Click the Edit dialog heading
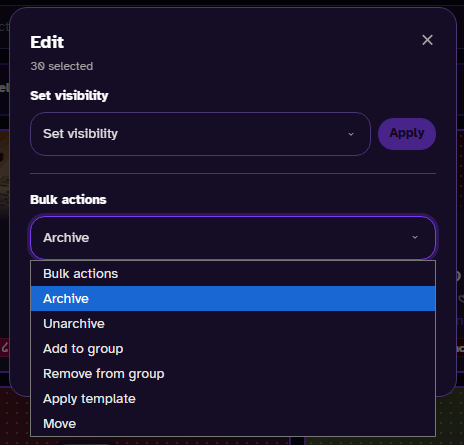Image resolution: width=464 pixels, height=445 pixels. [47, 42]
